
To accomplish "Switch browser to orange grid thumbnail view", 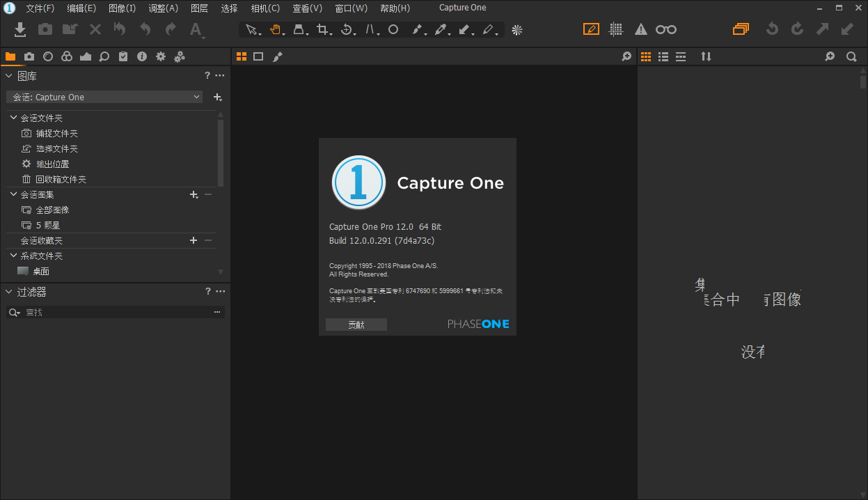I will (x=646, y=56).
